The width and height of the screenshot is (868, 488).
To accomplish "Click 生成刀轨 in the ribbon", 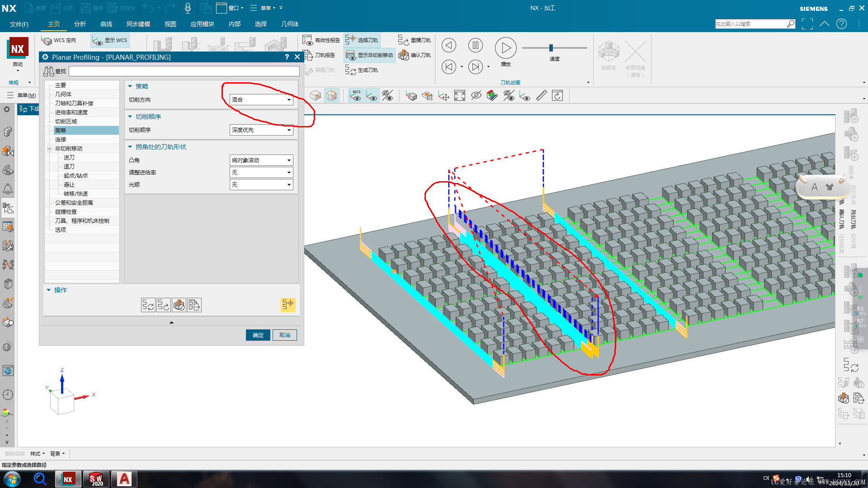I will 361,70.
